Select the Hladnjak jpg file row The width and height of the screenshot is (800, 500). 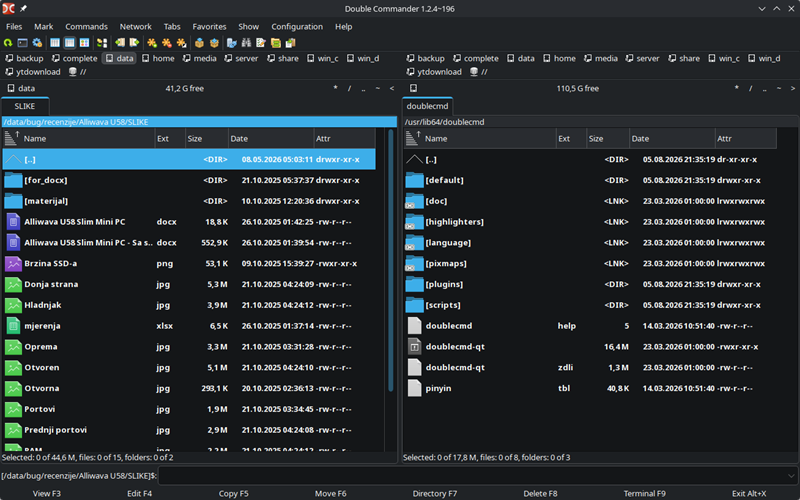(x=189, y=305)
